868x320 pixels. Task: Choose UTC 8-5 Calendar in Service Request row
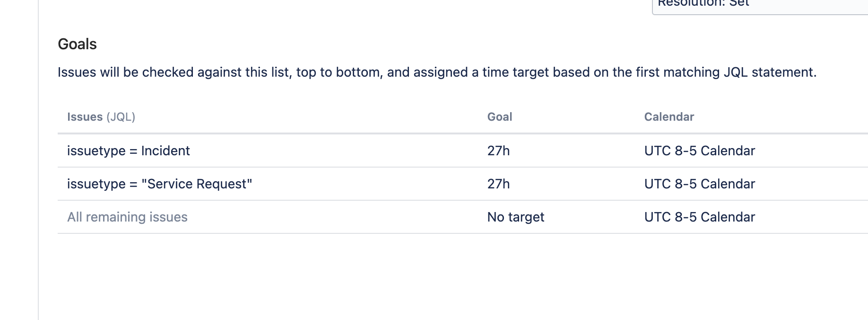(x=699, y=184)
